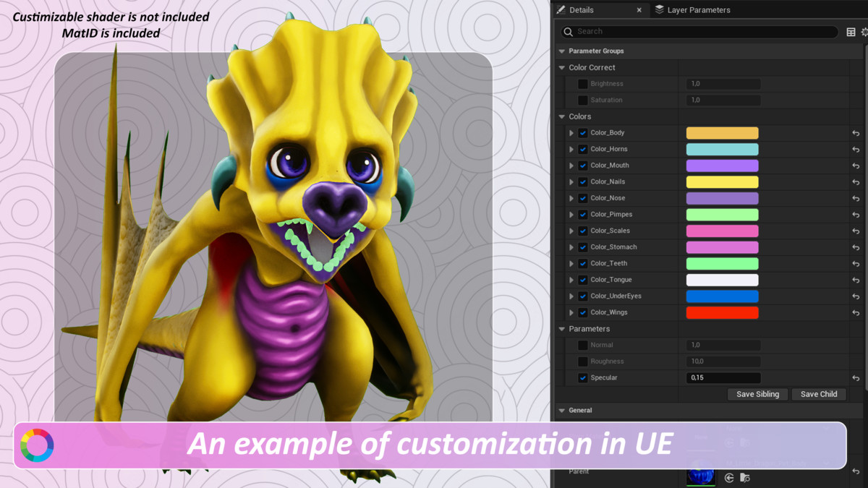868x488 pixels.
Task: Select the Details tab
Action: (581, 10)
